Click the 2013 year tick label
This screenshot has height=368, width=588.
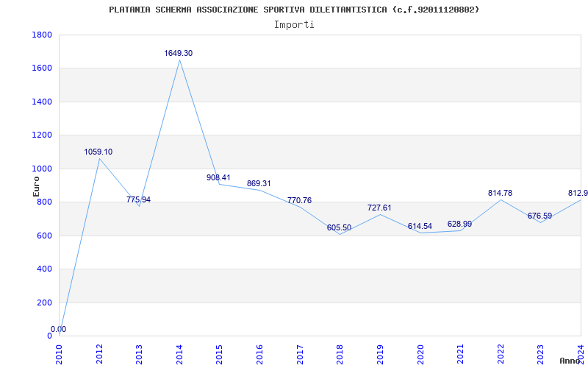(139, 355)
